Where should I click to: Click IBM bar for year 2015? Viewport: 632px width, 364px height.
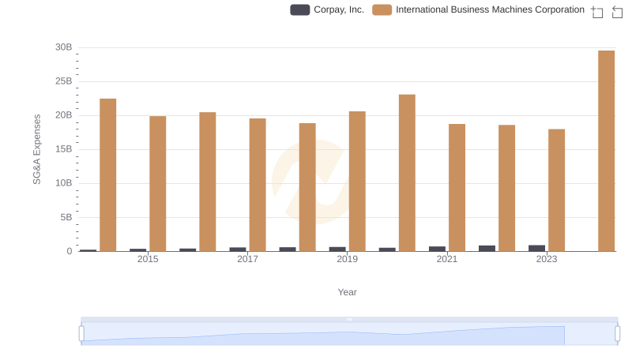[158, 183]
